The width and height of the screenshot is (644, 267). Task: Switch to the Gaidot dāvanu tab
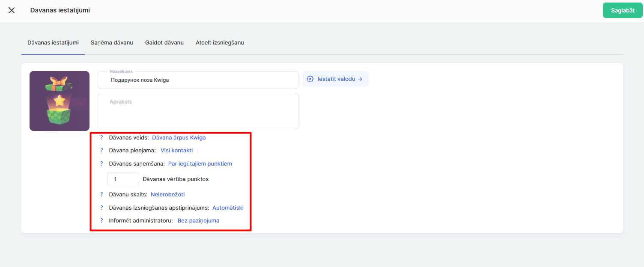point(164,43)
